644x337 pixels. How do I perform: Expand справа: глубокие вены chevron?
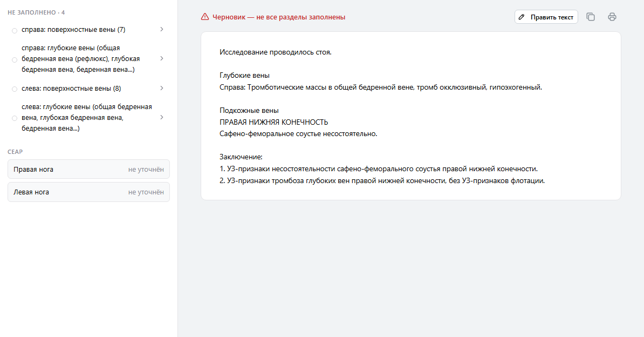[x=162, y=58]
